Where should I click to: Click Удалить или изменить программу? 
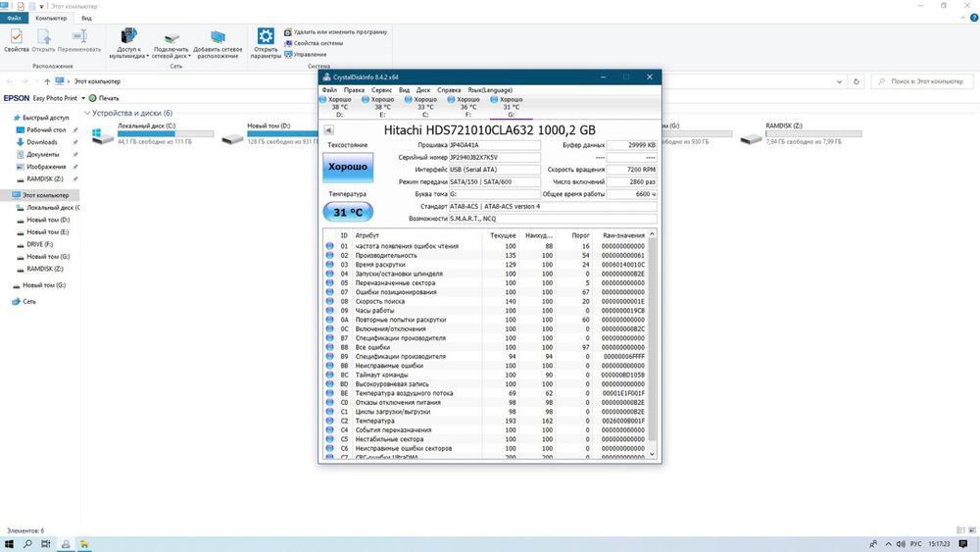(x=335, y=32)
